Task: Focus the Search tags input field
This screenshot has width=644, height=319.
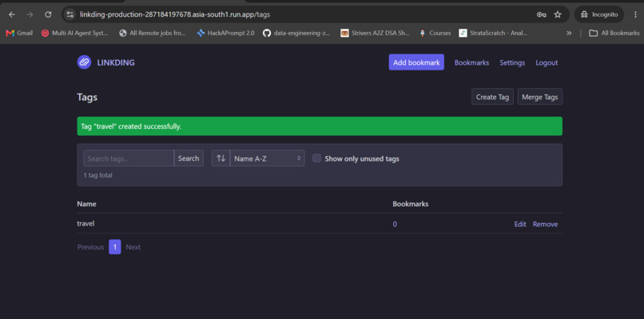Action: (x=129, y=158)
